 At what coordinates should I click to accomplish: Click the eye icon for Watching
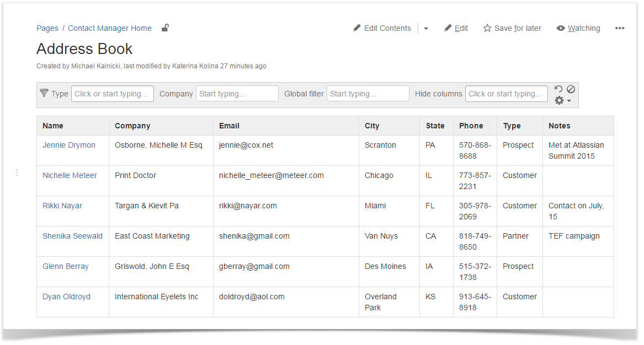coord(561,28)
